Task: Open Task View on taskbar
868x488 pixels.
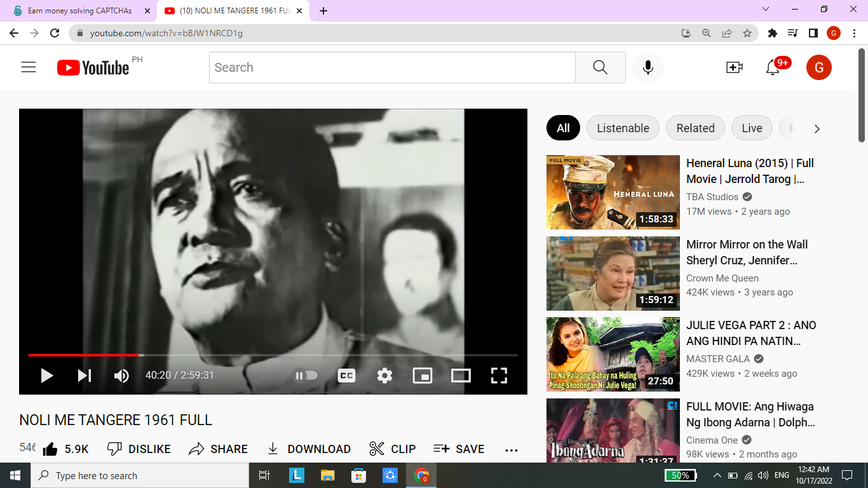Action: [264, 475]
